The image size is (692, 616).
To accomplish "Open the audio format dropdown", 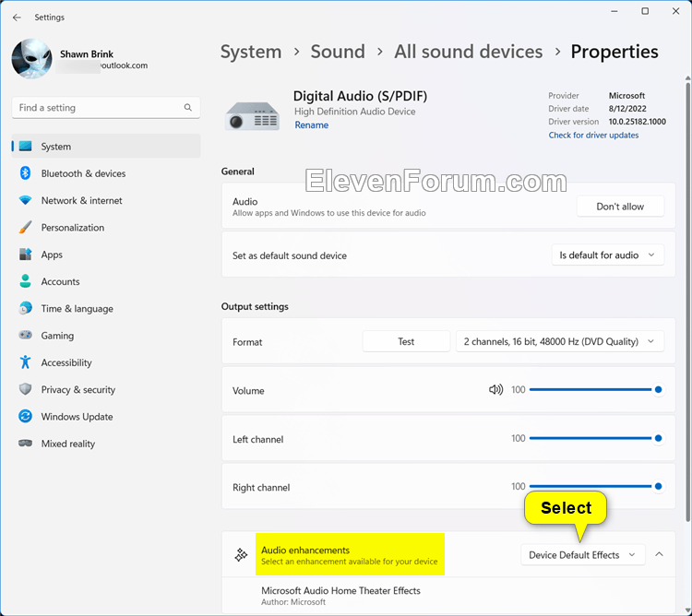I will point(560,341).
